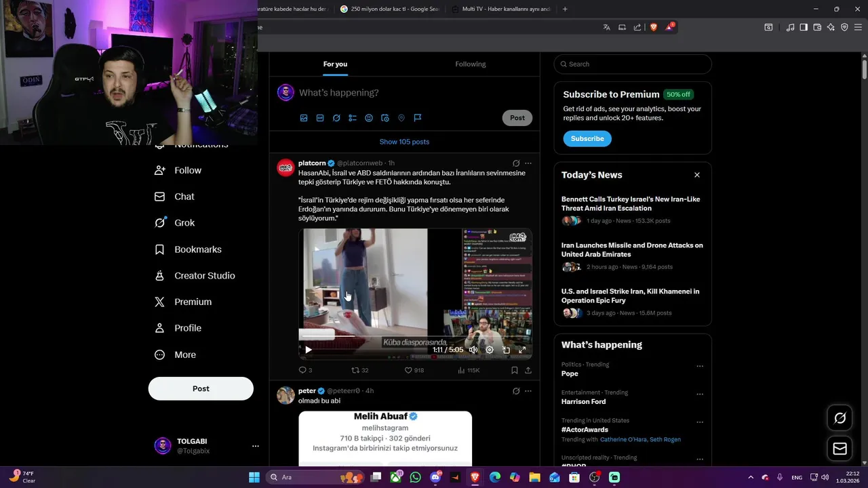Add a poll to the post composer
868x488 pixels.
click(x=353, y=118)
